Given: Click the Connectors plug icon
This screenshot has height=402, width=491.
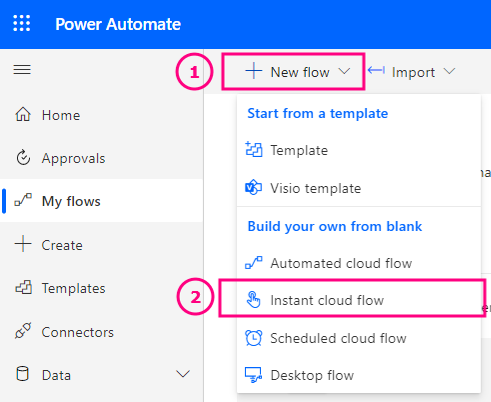Looking at the screenshot, I should pyautogui.click(x=23, y=331).
